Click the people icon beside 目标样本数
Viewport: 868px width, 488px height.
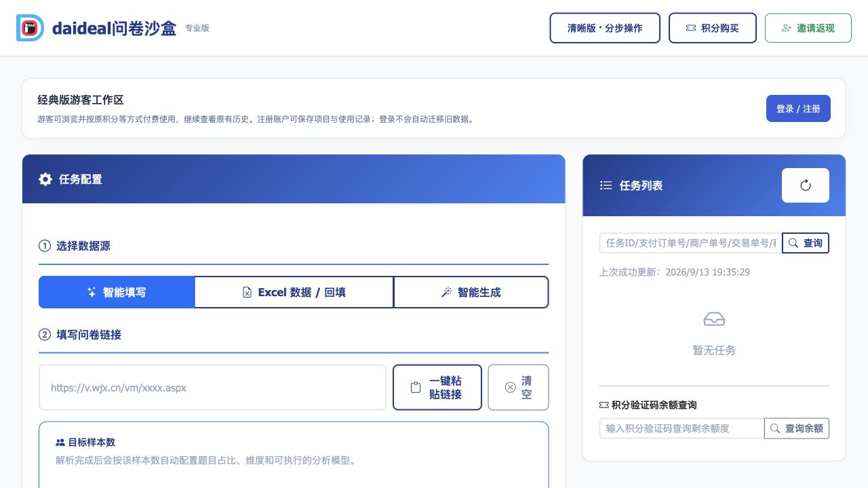tap(60, 443)
